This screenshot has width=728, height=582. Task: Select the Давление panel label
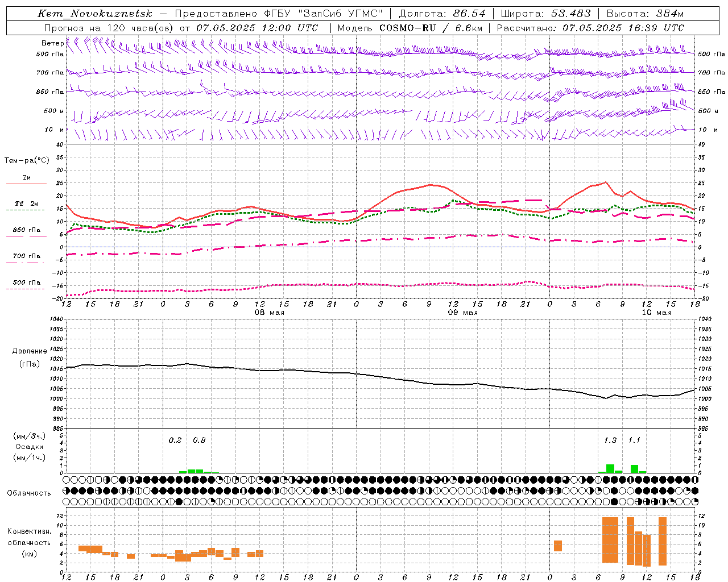click(30, 351)
